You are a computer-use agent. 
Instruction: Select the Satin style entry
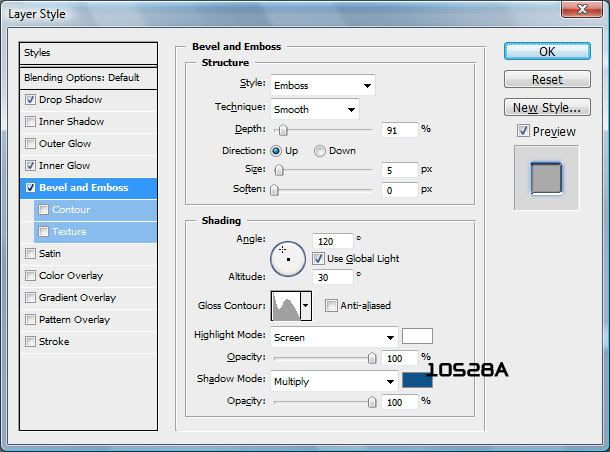pyautogui.click(x=50, y=254)
